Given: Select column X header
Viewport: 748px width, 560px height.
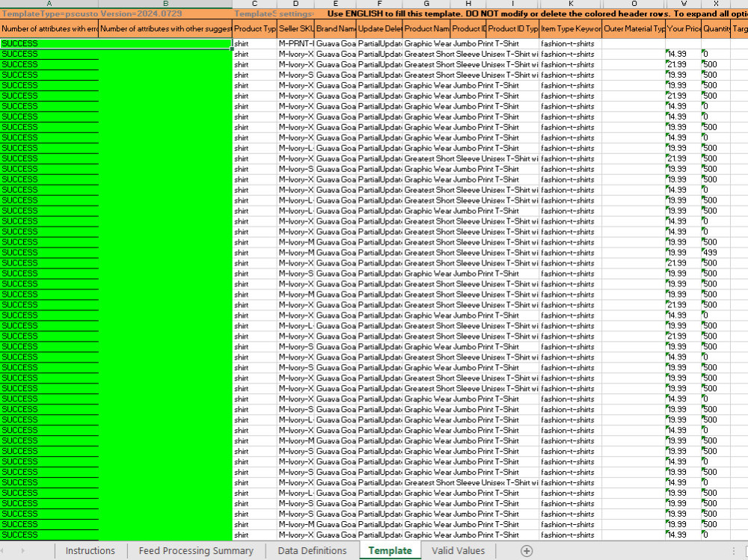Looking at the screenshot, I should coord(716,4).
